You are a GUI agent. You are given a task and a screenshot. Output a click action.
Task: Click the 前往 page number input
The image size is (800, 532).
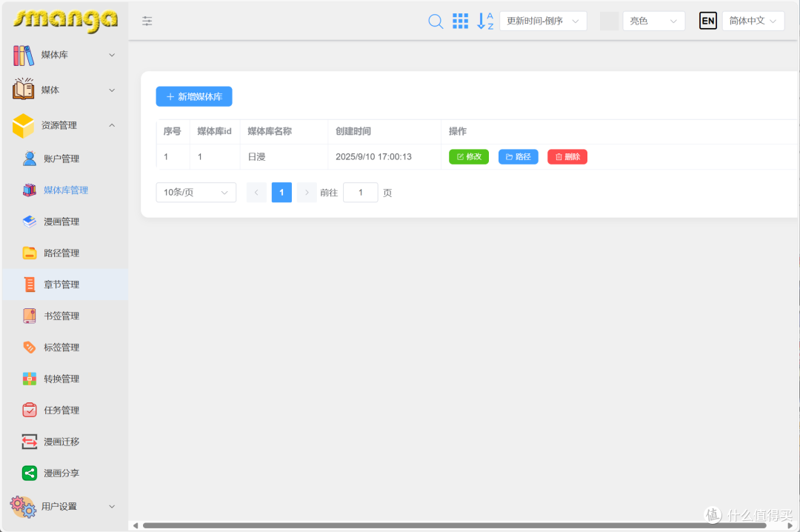tap(360, 193)
